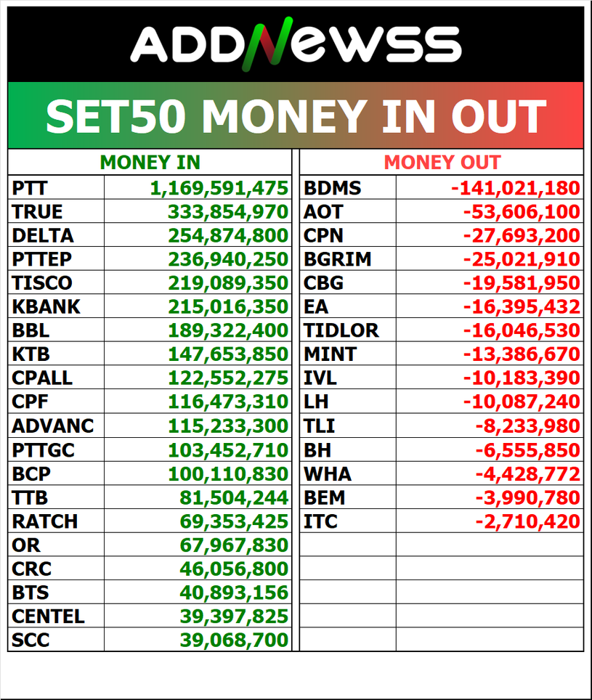Screen dimensions: 592x700
Task: Click the DELTA ticker cell
Action: [x=43, y=236]
